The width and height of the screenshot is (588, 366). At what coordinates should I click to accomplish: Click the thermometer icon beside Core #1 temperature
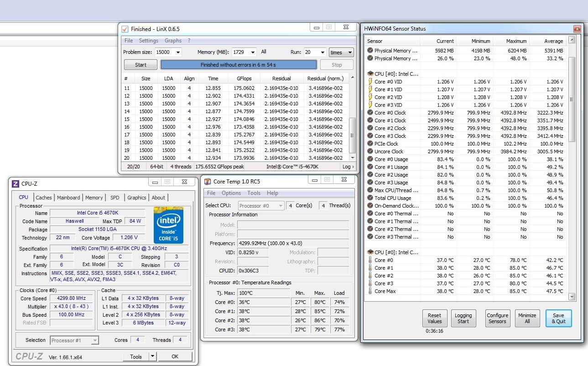coord(370,268)
